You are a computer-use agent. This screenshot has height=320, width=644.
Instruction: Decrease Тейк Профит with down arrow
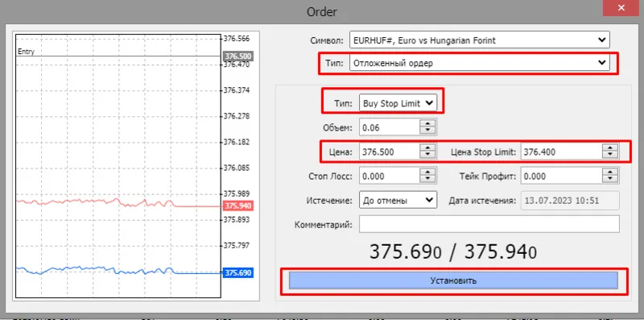pos(610,180)
